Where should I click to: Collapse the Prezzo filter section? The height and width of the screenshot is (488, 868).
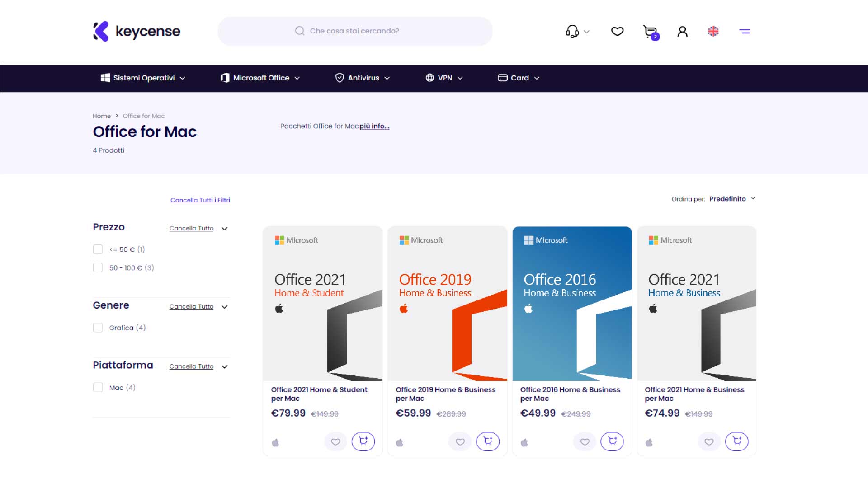225,229
